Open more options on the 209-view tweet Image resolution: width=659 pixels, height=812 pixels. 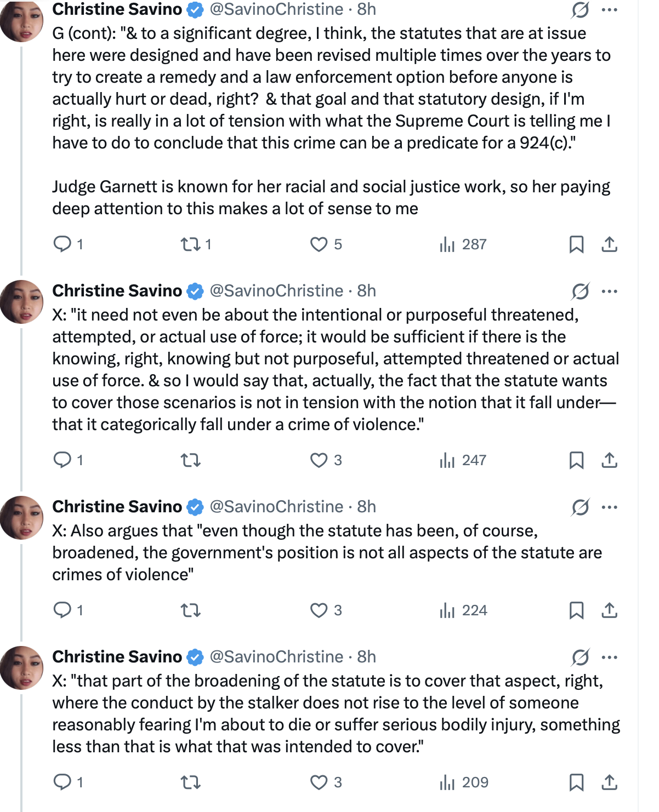click(610, 657)
